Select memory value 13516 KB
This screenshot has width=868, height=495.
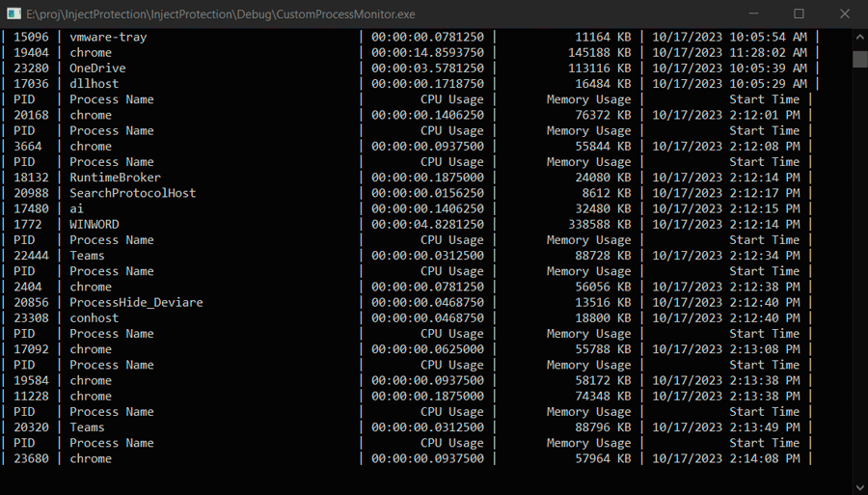click(x=604, y=302)
